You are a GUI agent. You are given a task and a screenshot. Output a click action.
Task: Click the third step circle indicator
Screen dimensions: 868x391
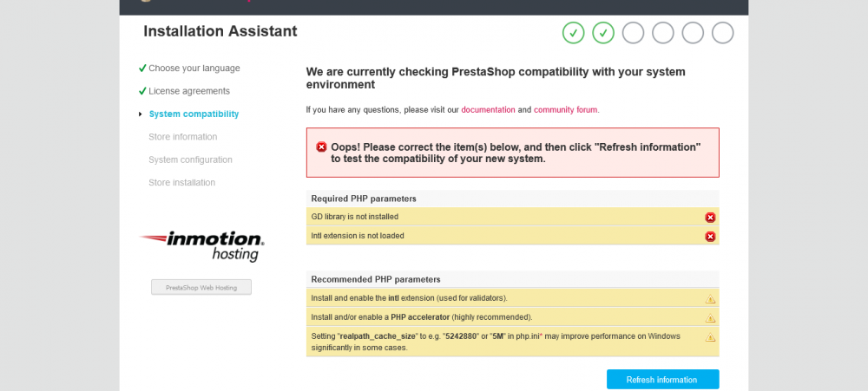click(x=633, y=33)
